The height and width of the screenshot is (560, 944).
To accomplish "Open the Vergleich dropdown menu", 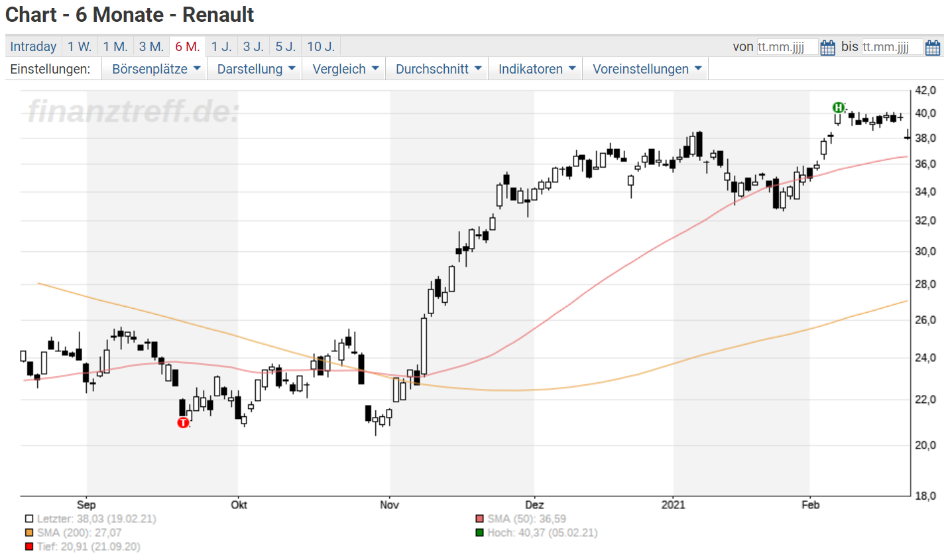I will pyautogui.click(x=345, y=69).
